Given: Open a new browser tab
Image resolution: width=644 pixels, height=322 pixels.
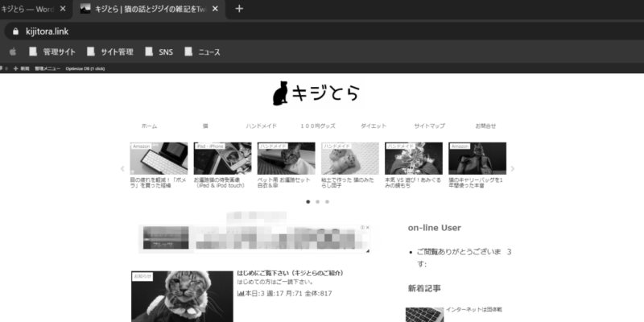Looking at the screenshot, I should [x=239, y=9].
